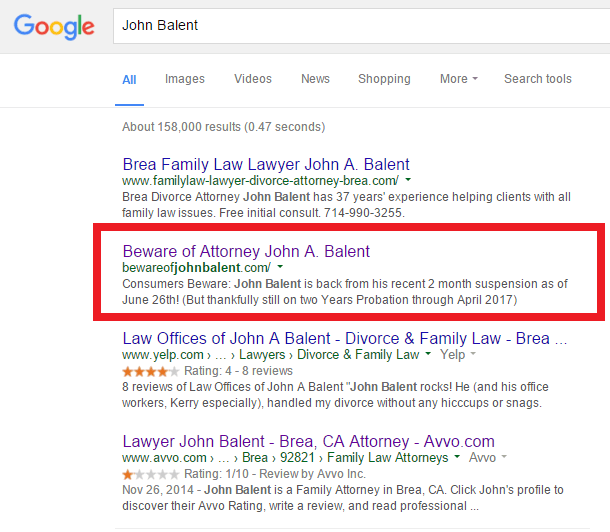Click the www.yelp.com breadcrumb URL
This screenshot has height=532, width=610.
tap(163, 355)
